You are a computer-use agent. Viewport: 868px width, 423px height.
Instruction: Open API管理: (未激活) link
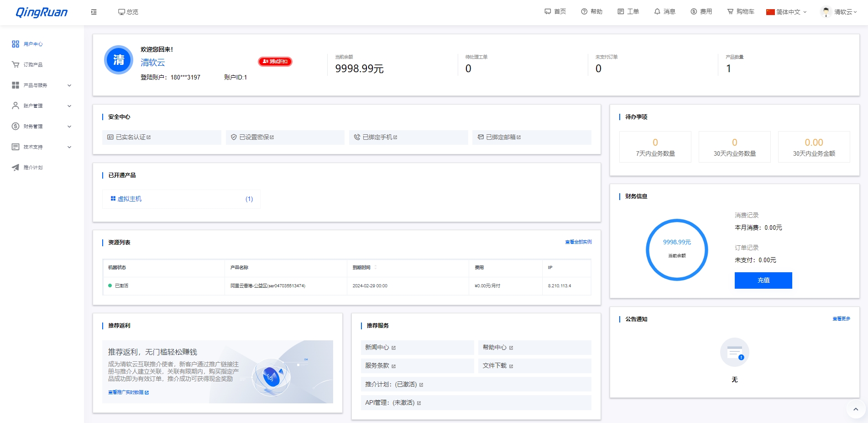(x=476, y=403)
